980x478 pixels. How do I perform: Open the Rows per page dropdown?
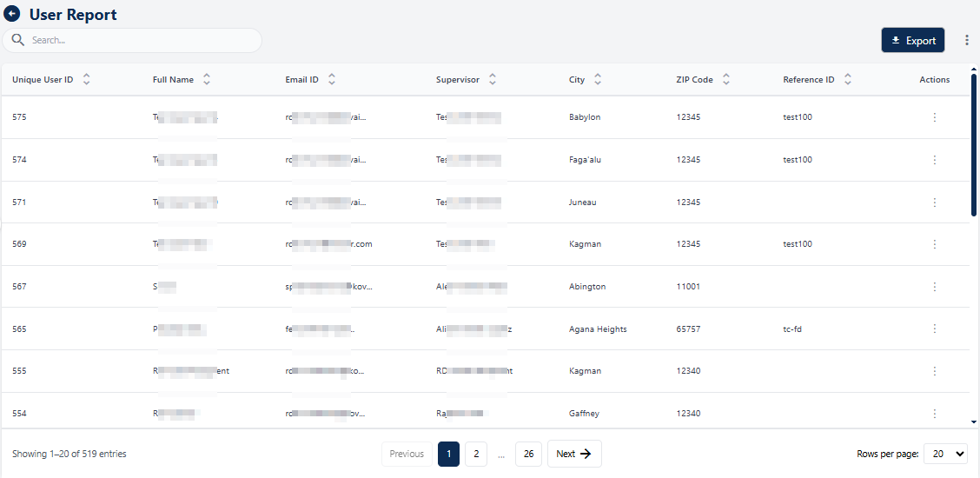tap(945, 455)
